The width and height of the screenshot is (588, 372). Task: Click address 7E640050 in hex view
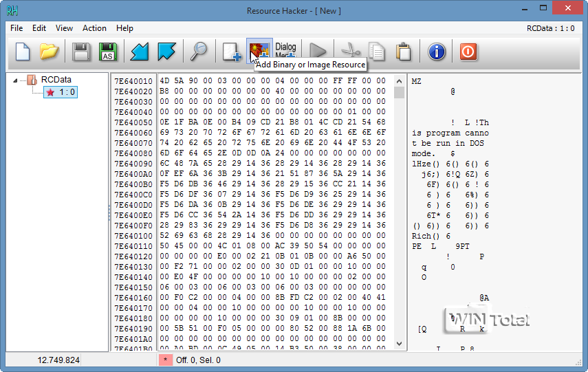point(133,122)
